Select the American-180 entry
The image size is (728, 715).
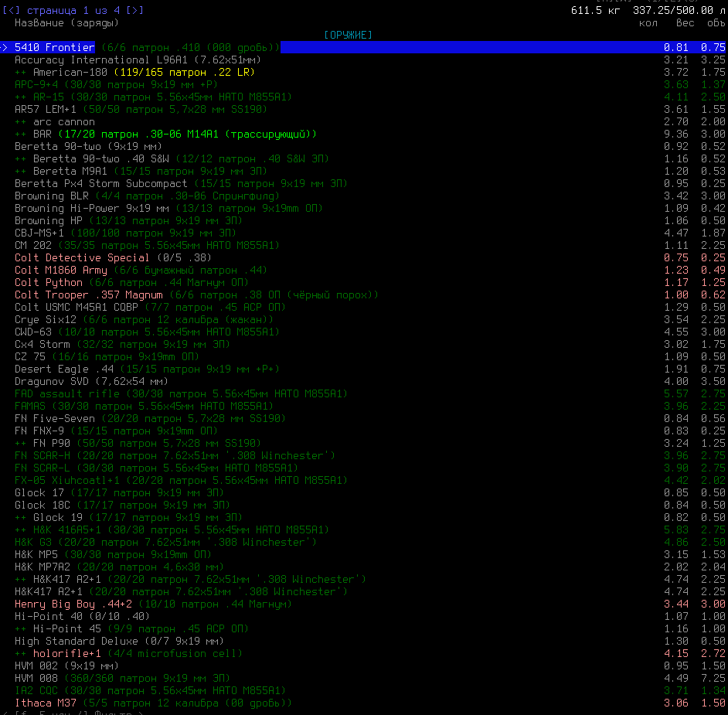(364, 72)
